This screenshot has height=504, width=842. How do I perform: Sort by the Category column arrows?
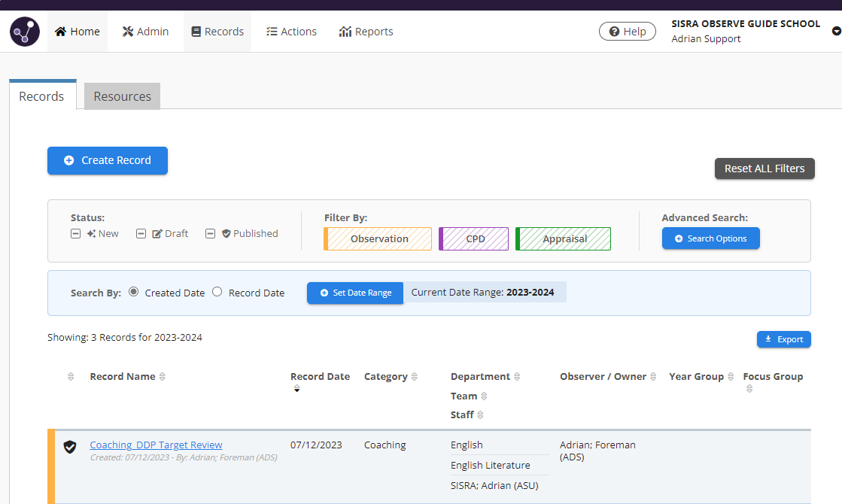[x=415, y=377]
